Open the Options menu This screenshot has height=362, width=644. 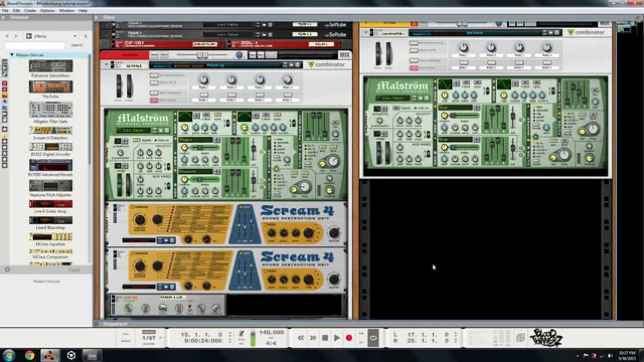pyautogui.click(x=47, y=11)
